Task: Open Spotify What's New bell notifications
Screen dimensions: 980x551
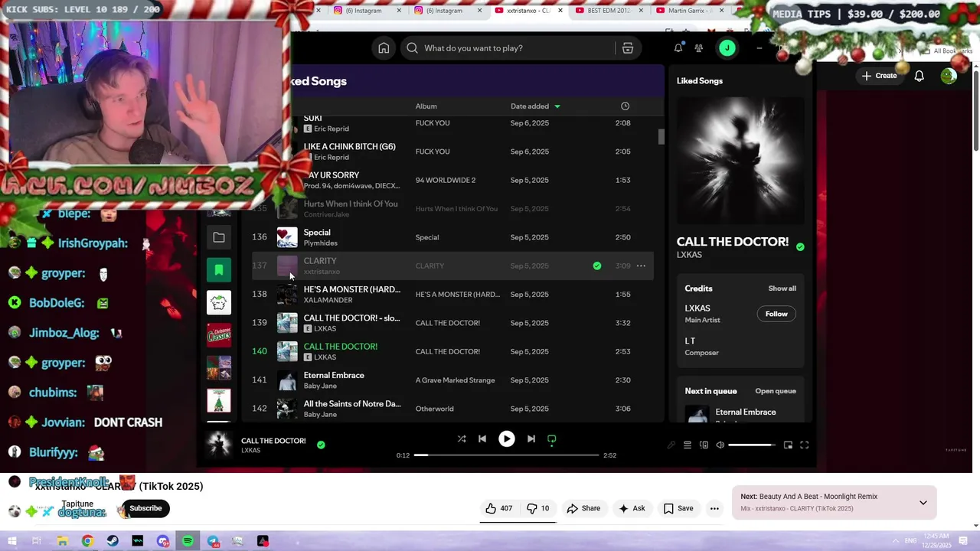Action: coord(678,48)
